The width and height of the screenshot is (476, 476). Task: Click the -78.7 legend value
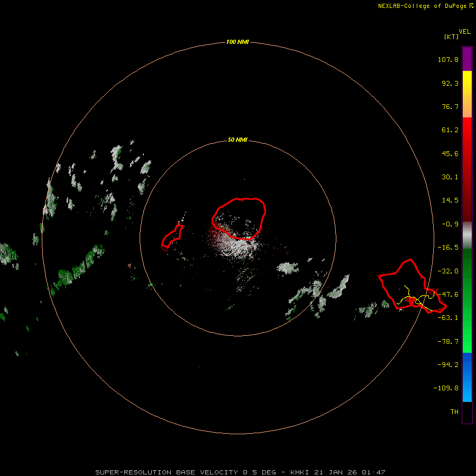pos(448,342)
